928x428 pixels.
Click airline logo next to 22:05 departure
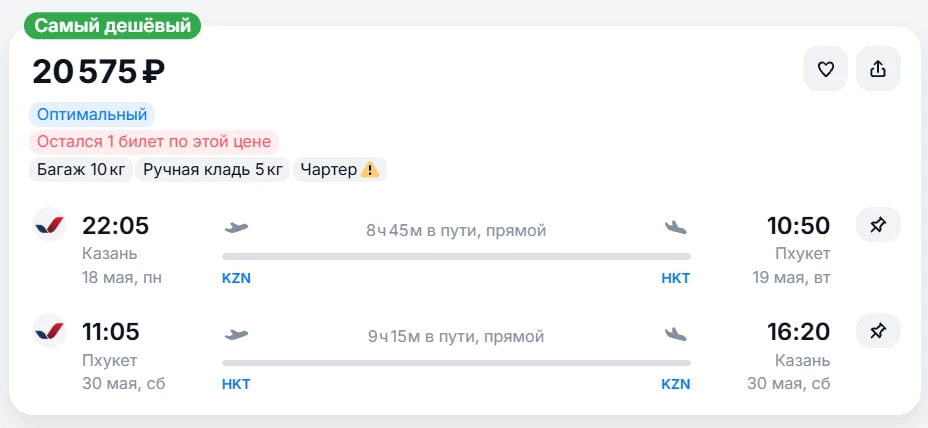pos(49,225)
